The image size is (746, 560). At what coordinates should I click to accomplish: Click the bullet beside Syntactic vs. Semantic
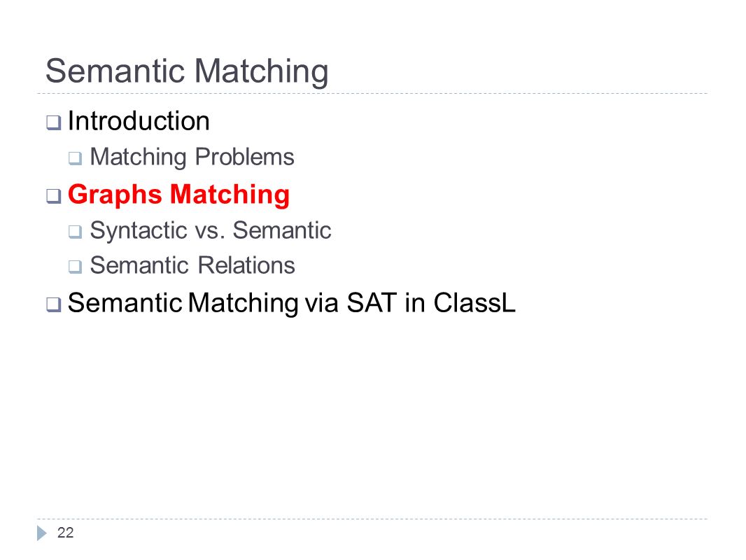[75, 232]
